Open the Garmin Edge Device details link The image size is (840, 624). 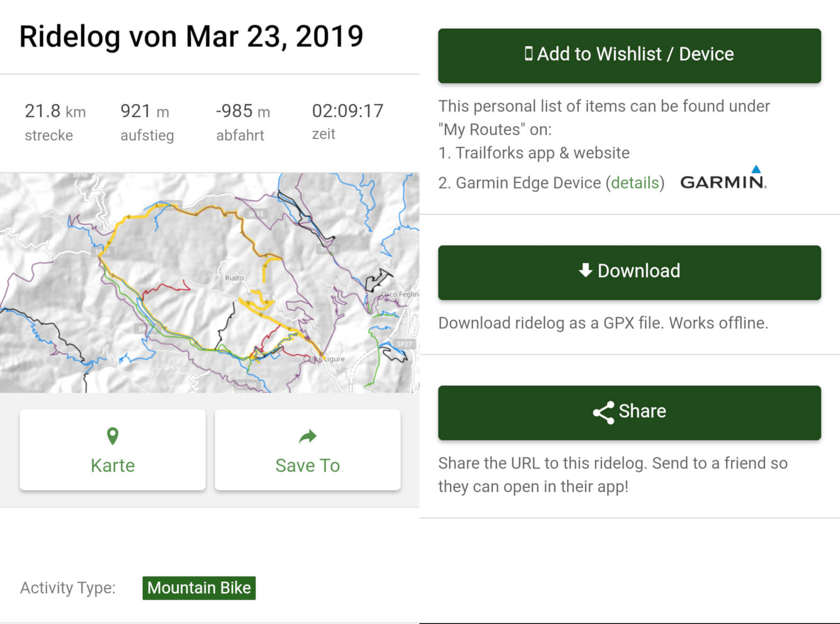(x=634, y=183)
